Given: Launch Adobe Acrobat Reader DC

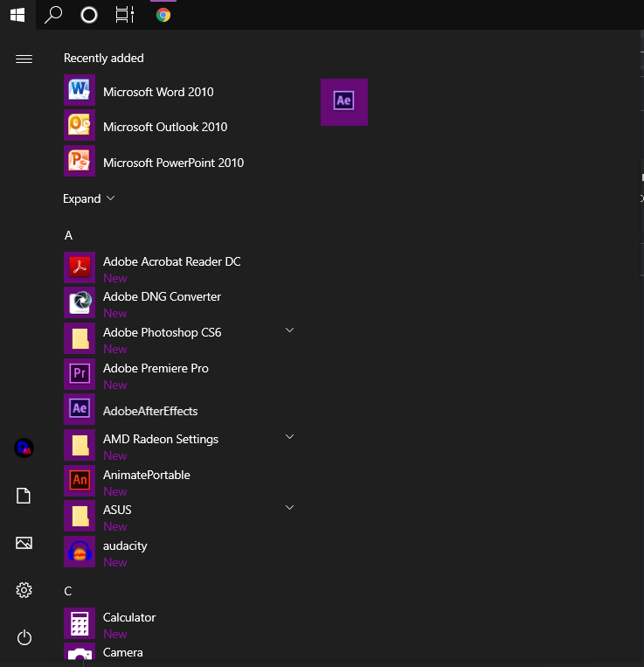Looking at the screenshot, I should tap(171, 262).
